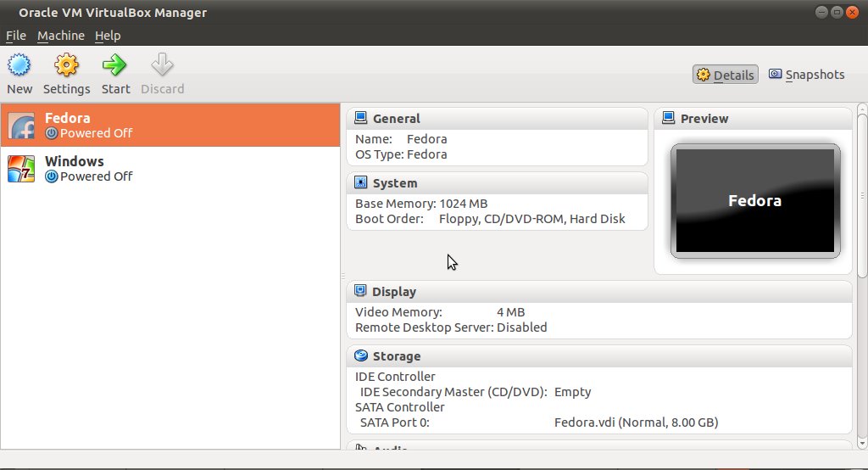The height and width of the screenshot is (470, 868).
Task: Click the 'SATA Port 0:' label
Action: pyautogui.click(x=395, y=422)
